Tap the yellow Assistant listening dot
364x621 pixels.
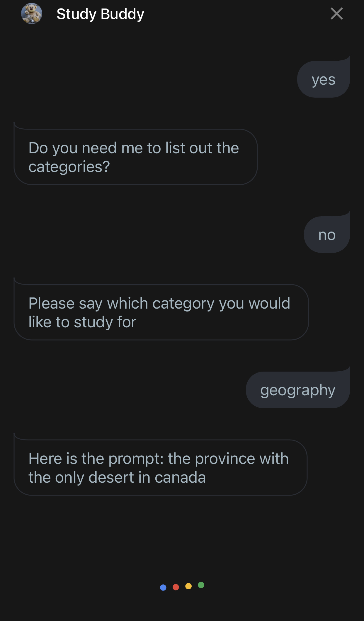(x=188, y=586)
